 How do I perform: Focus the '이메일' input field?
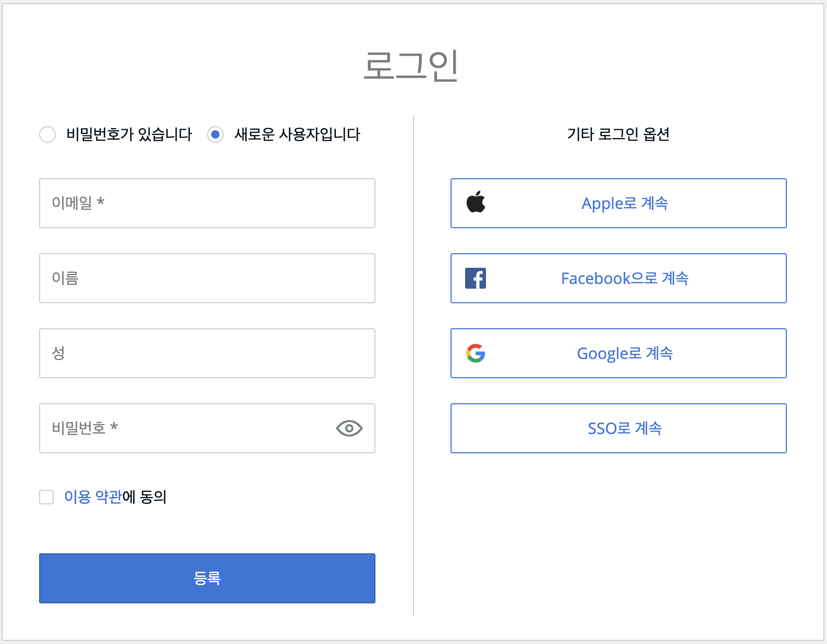(x=207, y=203)
